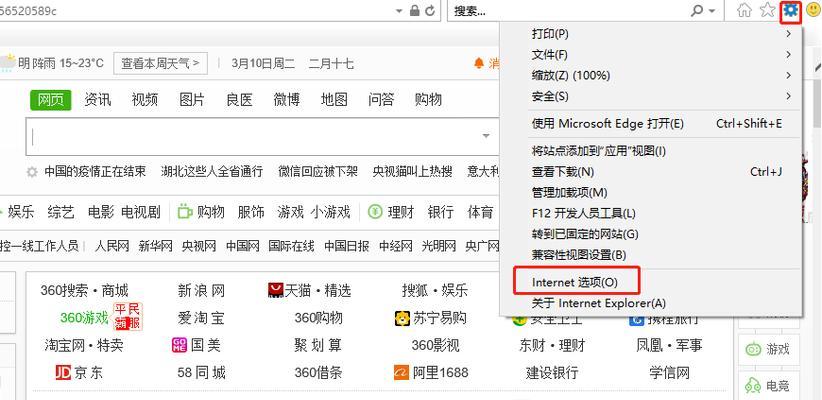
Task: Open 湖北这些人全省通行 link
Action: (212, 171)
